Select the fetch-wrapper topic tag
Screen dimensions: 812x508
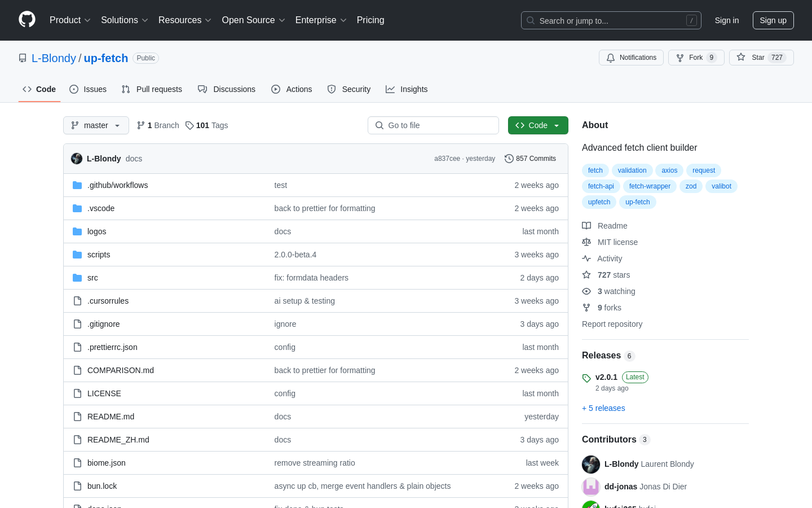coord(650,186)
